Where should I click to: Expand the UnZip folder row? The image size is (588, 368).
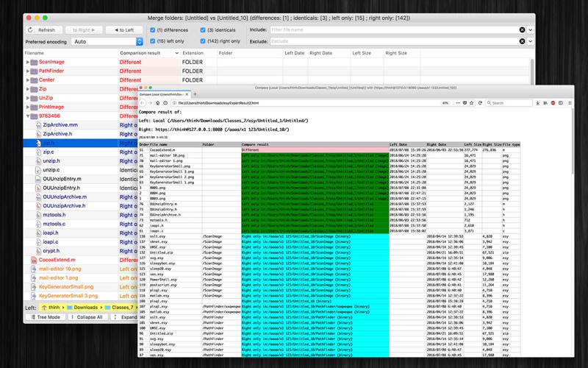pyautogui.click(x=27, y=98)
